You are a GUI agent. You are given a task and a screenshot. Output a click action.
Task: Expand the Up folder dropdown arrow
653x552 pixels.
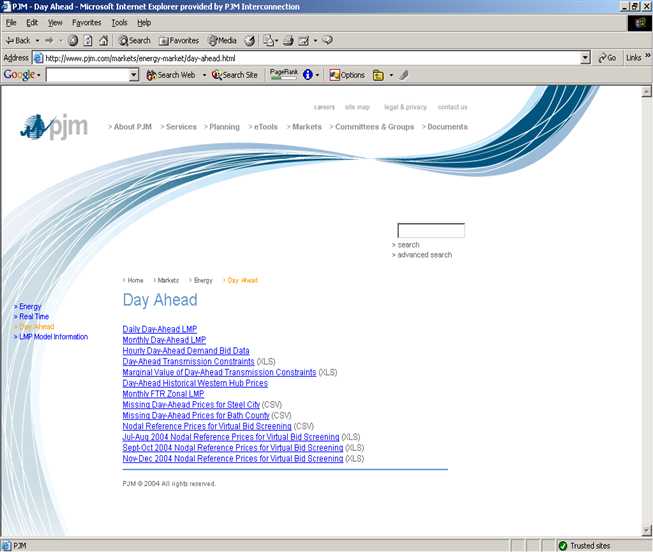pos(391,75)
